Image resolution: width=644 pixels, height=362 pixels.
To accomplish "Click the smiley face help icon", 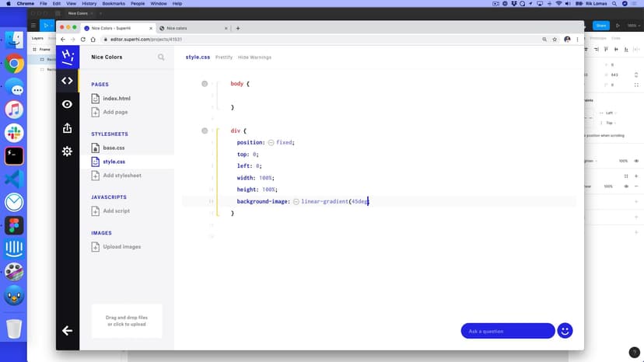I will (x=565, y=331).
